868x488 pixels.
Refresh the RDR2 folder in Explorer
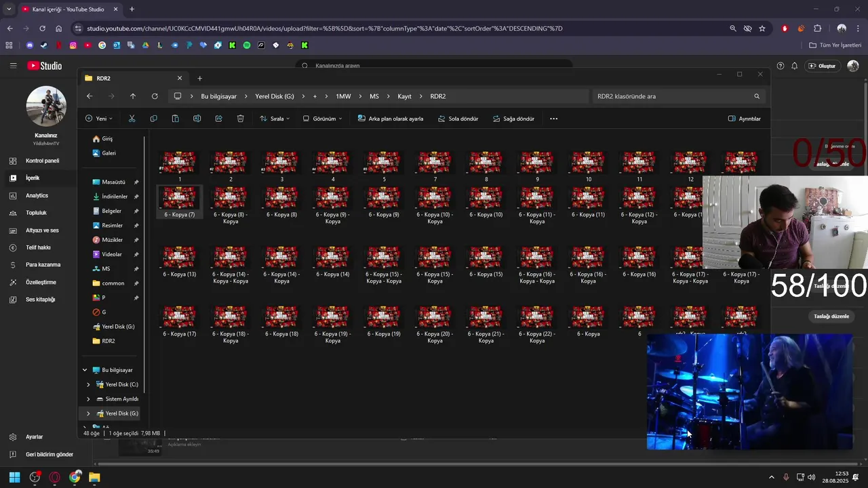coord(155,96)
